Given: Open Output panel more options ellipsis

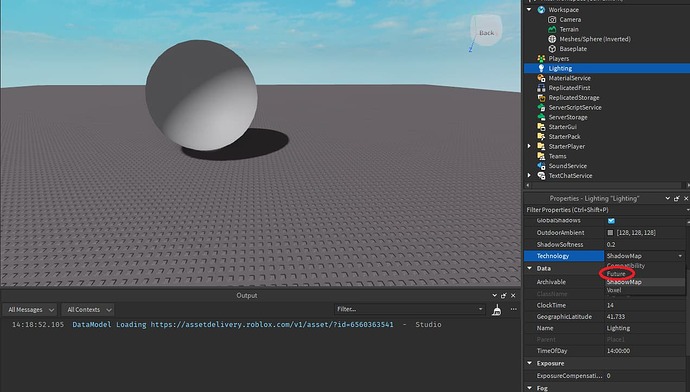Looking at the screenshot, I should coord(514,309).
